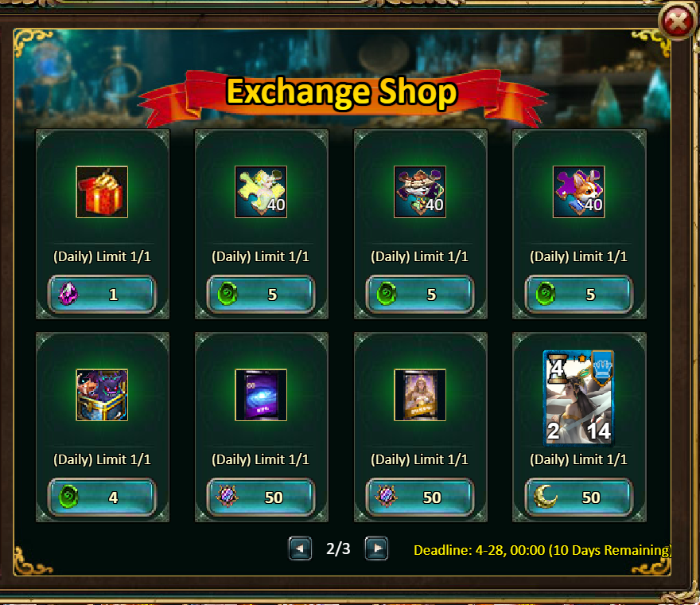Buy raccoon puzzle for 5 green coins

tap(420, 294)
